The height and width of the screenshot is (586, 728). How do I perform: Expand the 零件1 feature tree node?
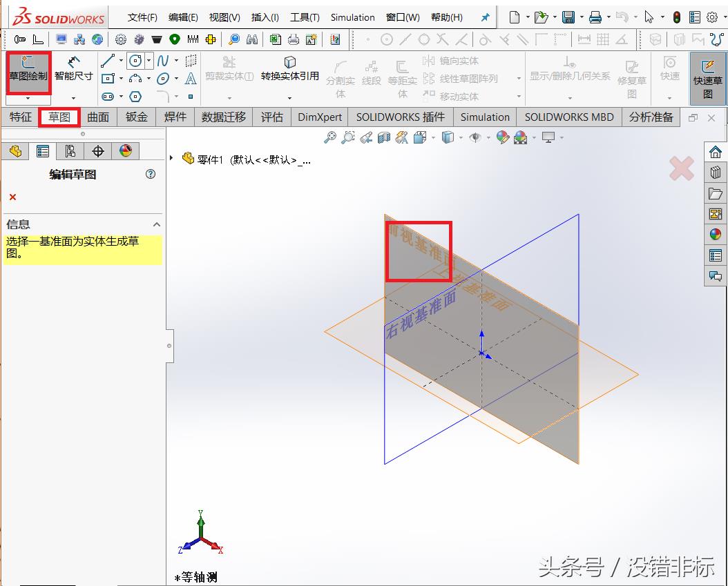pyautogui.click(x=172, y=158)
